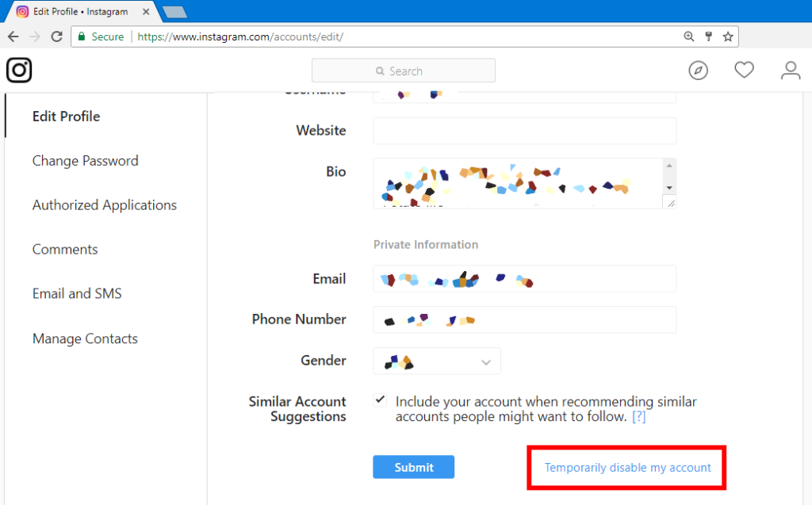Click into the Website input field
Screen dimensions: 812x505
pyautogui.click(x=524, y=131)
